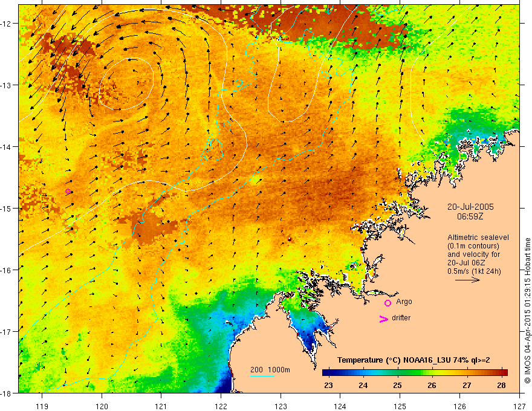Viewport: 532px width, 411px height.
Task: Click the date label 20-Jul-2005
Action: pos(470,207)
